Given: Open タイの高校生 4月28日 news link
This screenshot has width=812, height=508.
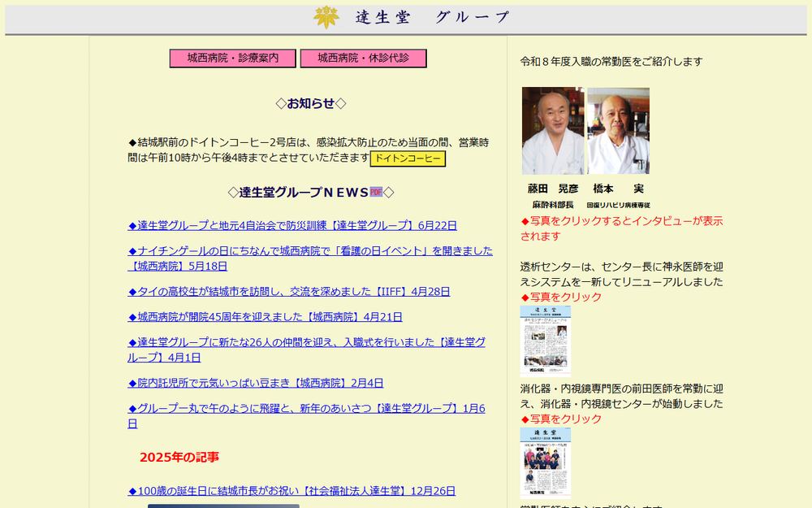Looking at the screenshot, I should (x=288, y=291).
